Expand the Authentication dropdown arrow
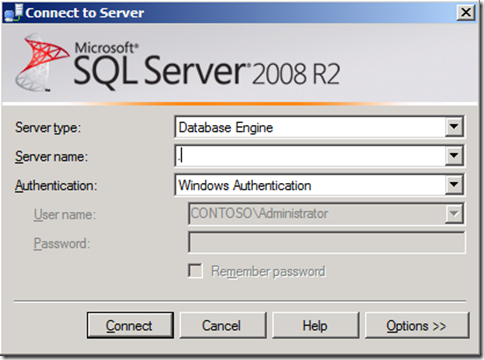 (x=454, y=185)
